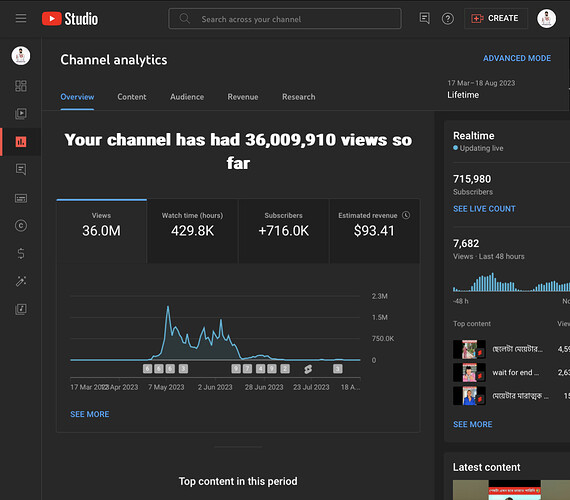Open Audio library from the sidebar
The width and height of the screenshot is (570, 500).
(x=21, y=309)
